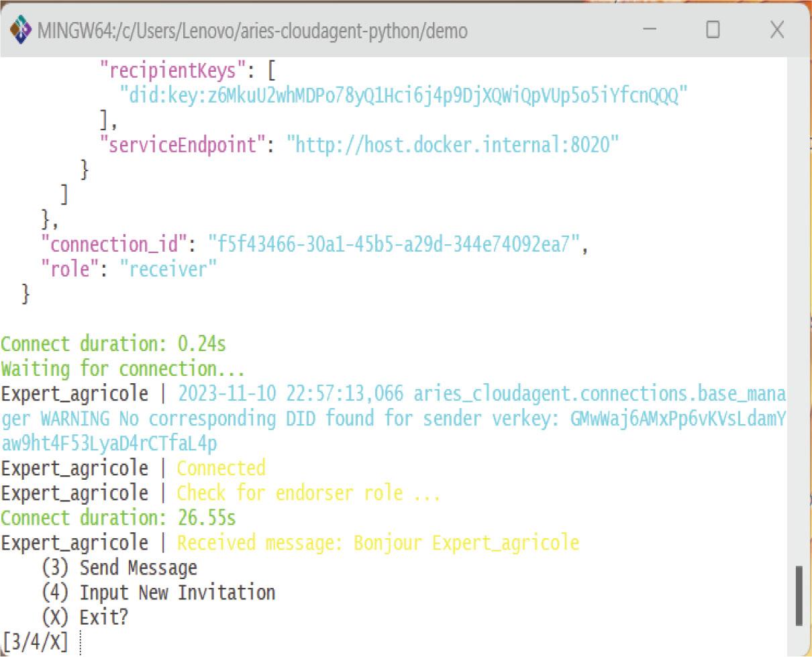The image size is (812, 657).
Task: Click the "receiver" role value
Action: click(168, 269)
